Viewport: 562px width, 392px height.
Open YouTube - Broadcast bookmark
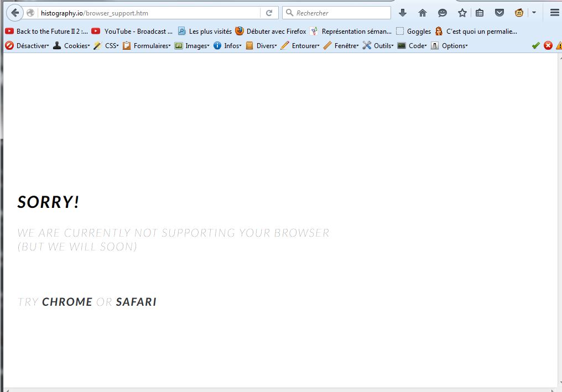click(x=132, y=32)
